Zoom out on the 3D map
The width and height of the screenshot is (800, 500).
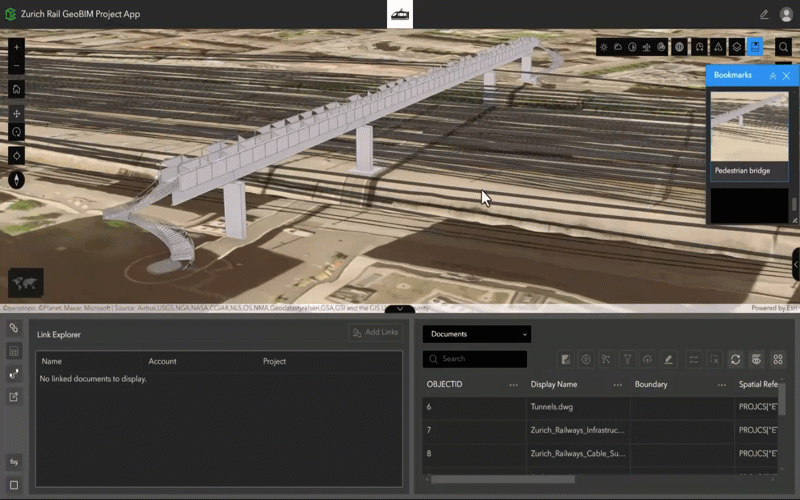tap(16, 65)
